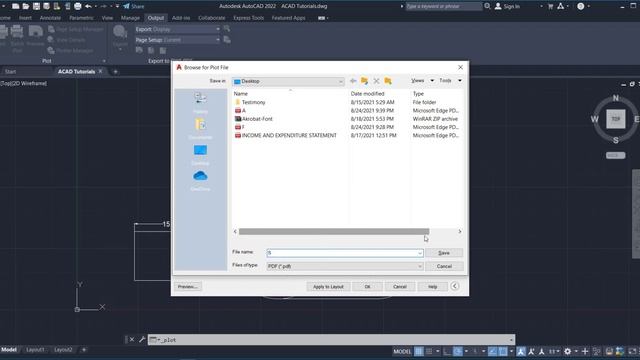Viewport: 640px width, 360px height.
Task: Click Apply to Layout button
Action: (328, 287)
